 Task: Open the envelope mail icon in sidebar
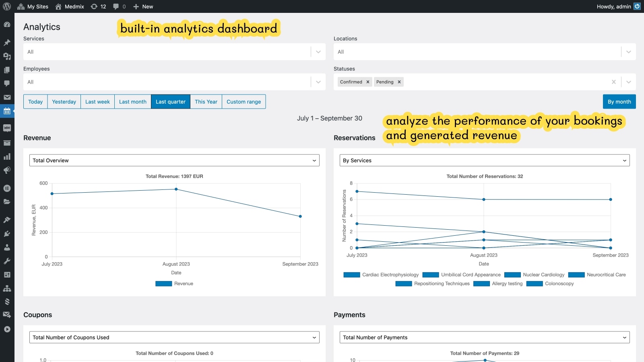(7, 97)
